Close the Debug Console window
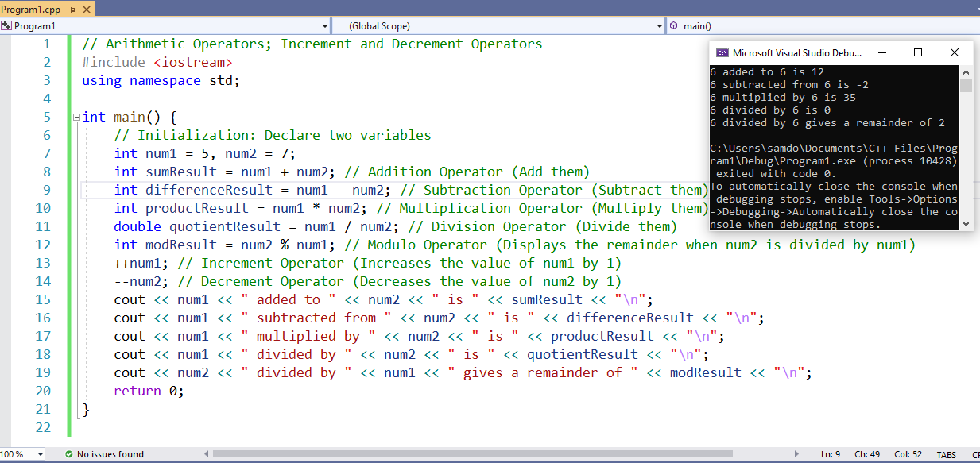Image resolution: width=980 pixels, height=463 pixels. click(955, 53)
